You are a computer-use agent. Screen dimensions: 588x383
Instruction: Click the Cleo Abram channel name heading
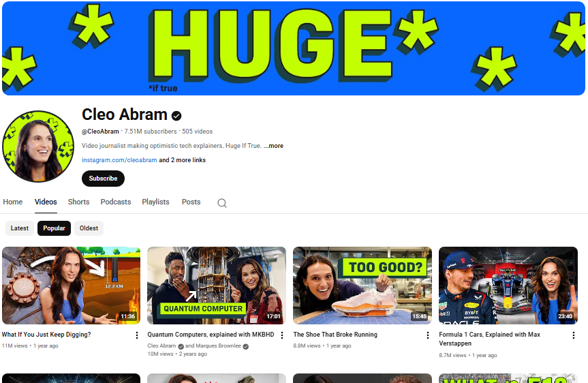pyautogui.click(x=125, y=114)
